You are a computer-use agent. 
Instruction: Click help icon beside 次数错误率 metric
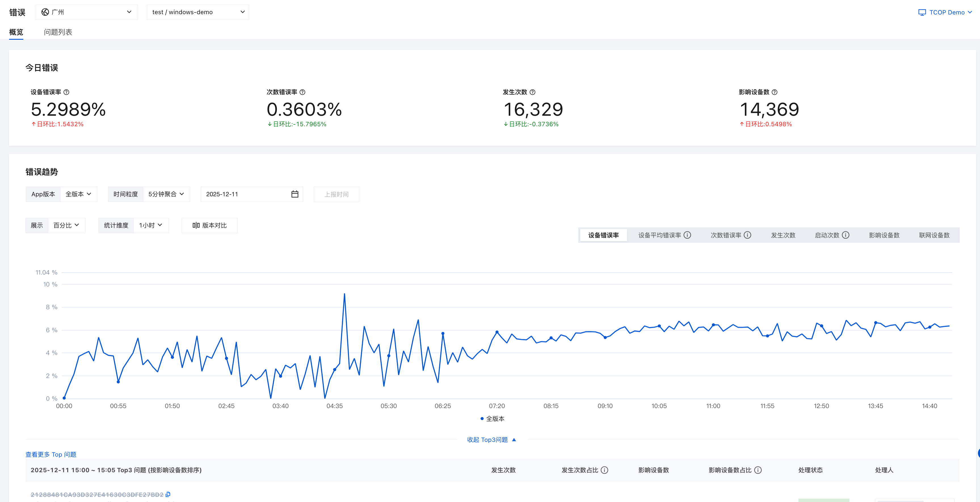click(x=302, y=92)
